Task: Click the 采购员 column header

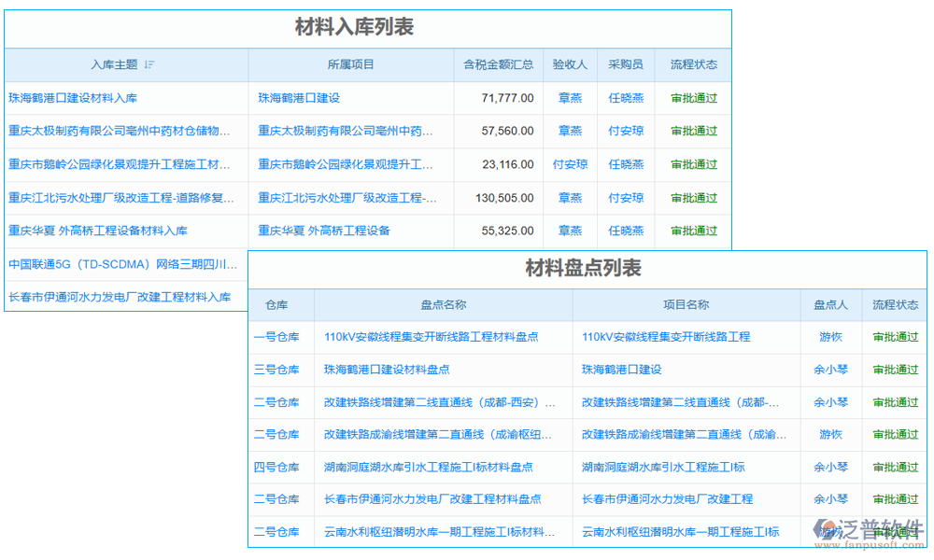Action: click(x=626, y=64)
